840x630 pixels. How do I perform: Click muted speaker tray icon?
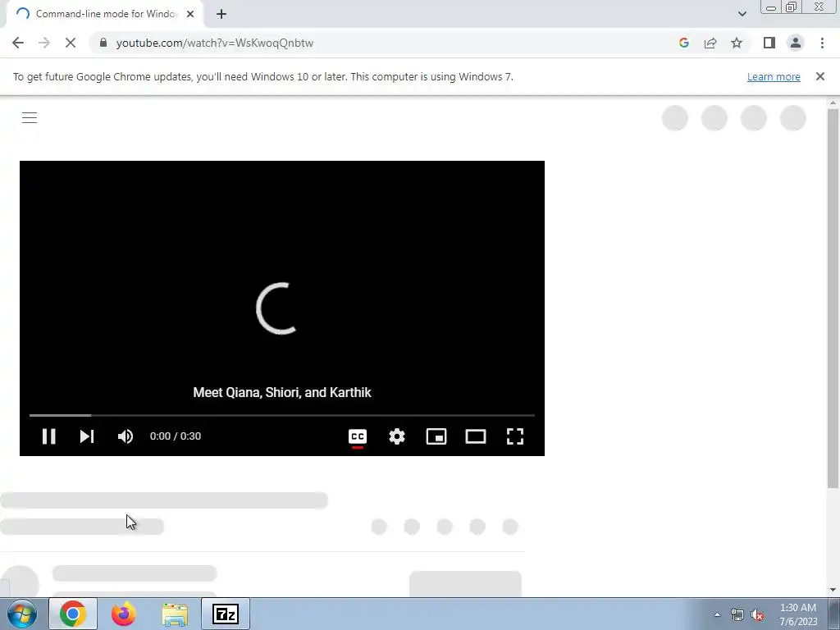757,615
